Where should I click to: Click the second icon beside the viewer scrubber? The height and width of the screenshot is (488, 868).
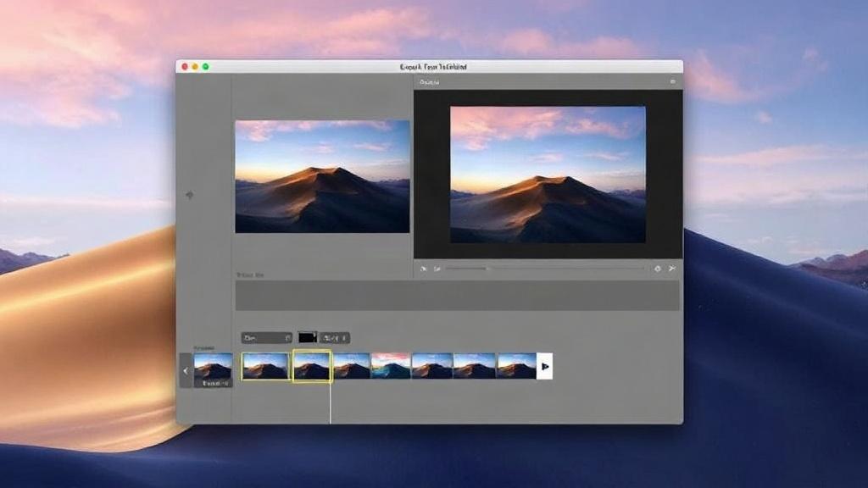(x=437, y=269)
